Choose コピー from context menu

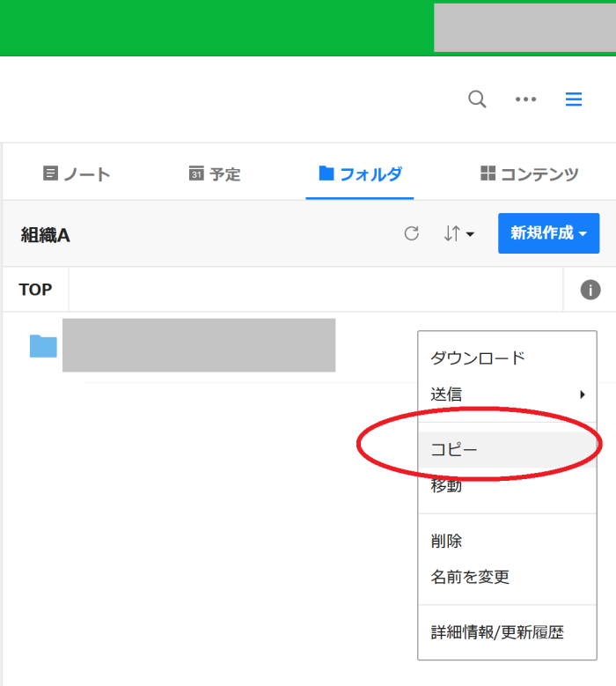pos(507,450)
